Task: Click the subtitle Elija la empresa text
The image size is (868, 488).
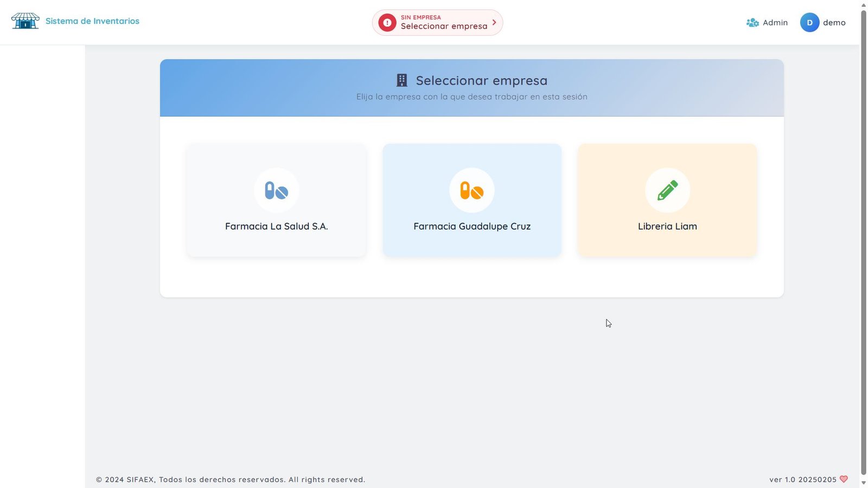Action: [472, 97]
